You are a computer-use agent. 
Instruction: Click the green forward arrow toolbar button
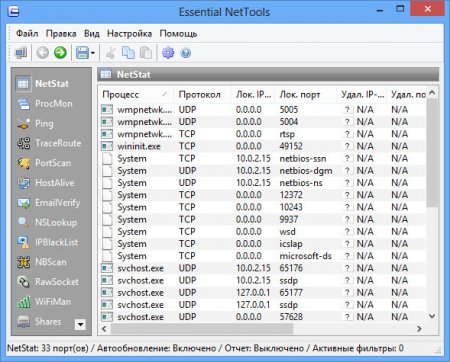coord(60,53)
